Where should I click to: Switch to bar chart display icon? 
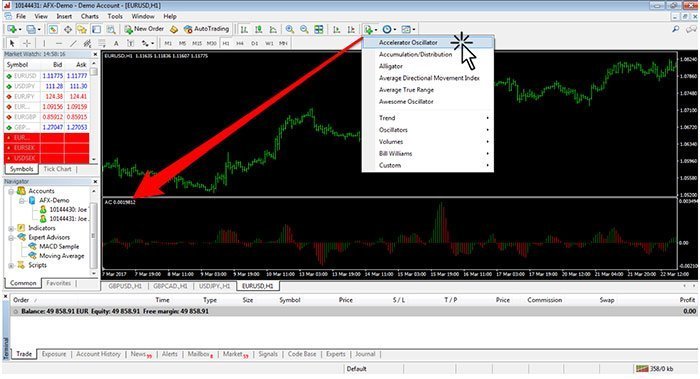[x=244, y=29]
